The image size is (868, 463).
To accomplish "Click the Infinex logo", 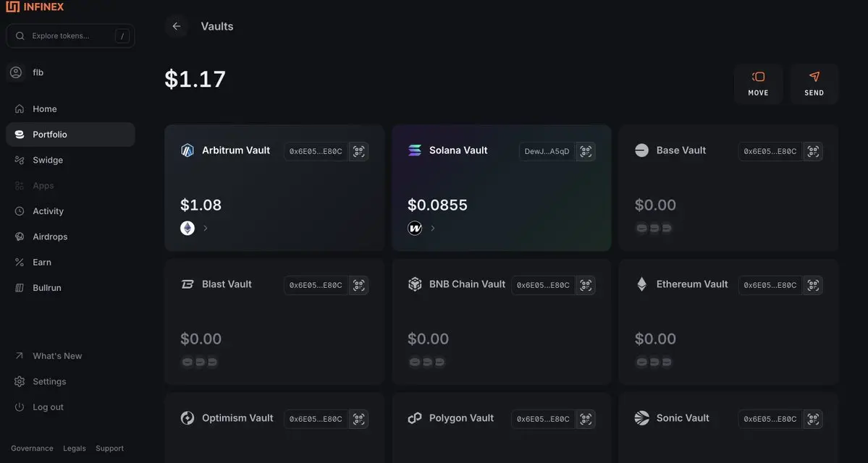I will pyautogui.click(x=35, y=7).
